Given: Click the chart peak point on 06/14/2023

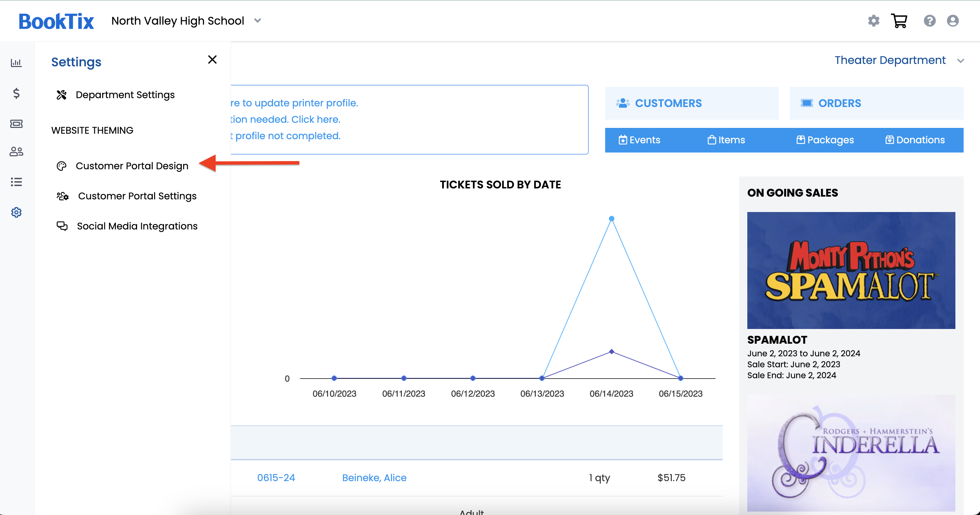Looking at the screenshot, I should click(x=611, y=219).
